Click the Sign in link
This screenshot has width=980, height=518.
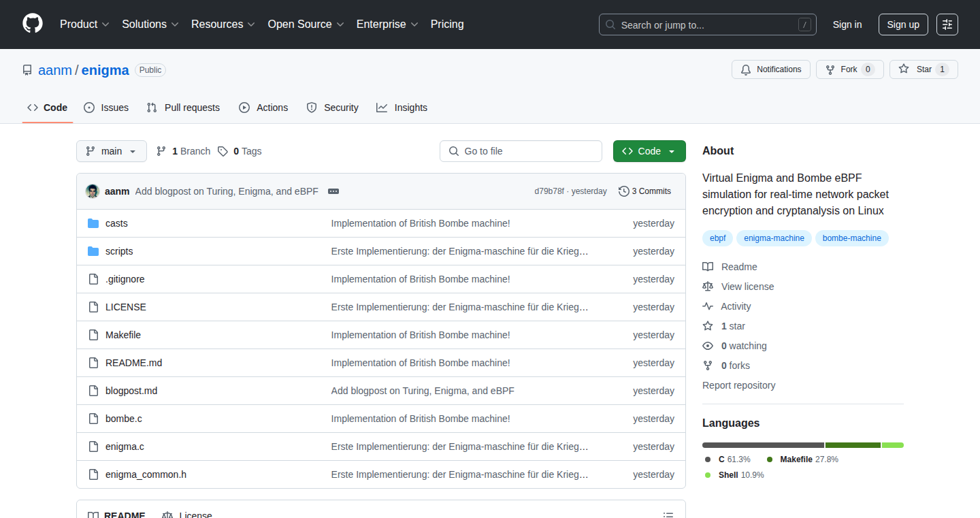[x=847, y=25]
